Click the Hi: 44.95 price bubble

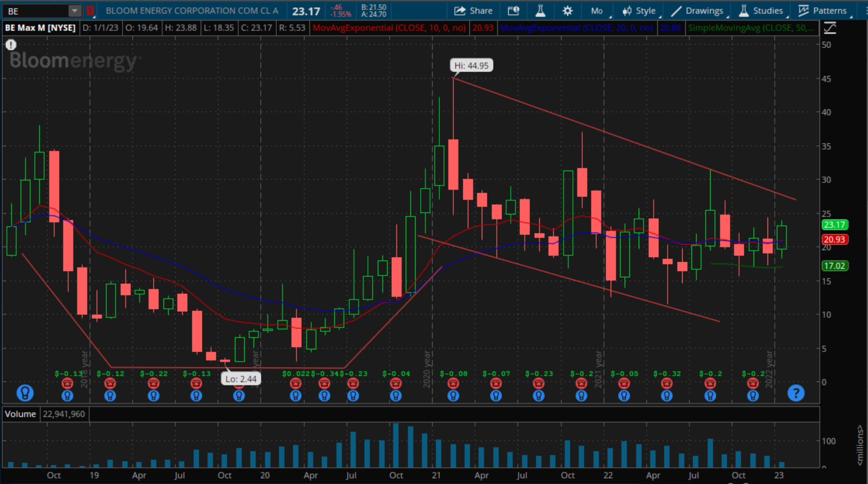click(471, 66)
